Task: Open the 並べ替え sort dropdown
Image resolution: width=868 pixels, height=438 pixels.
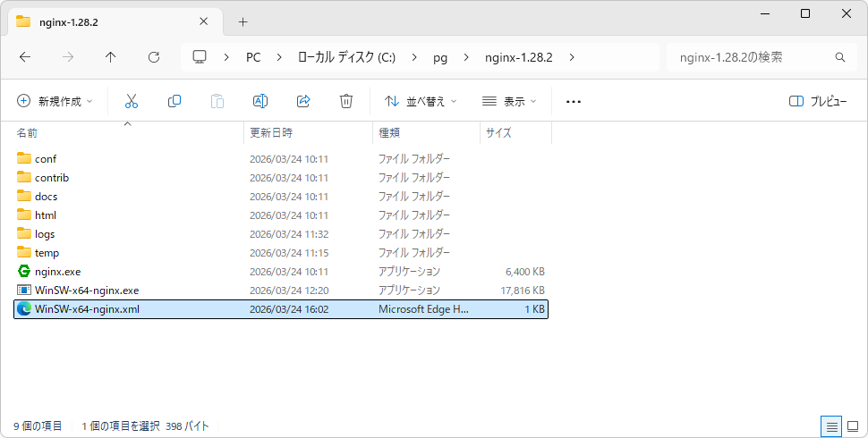Action: pyautogui.click(x=421, y=101)
